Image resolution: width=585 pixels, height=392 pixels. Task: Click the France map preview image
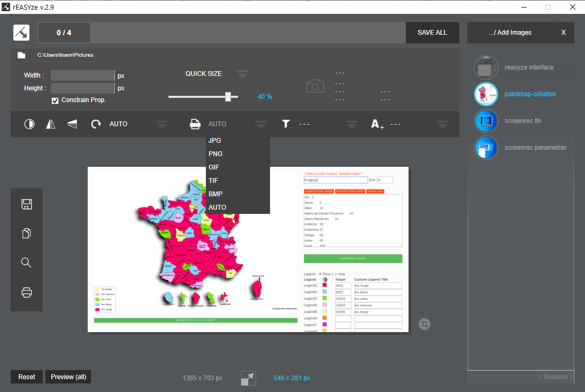pyautogui.click(x=248, y=249)
